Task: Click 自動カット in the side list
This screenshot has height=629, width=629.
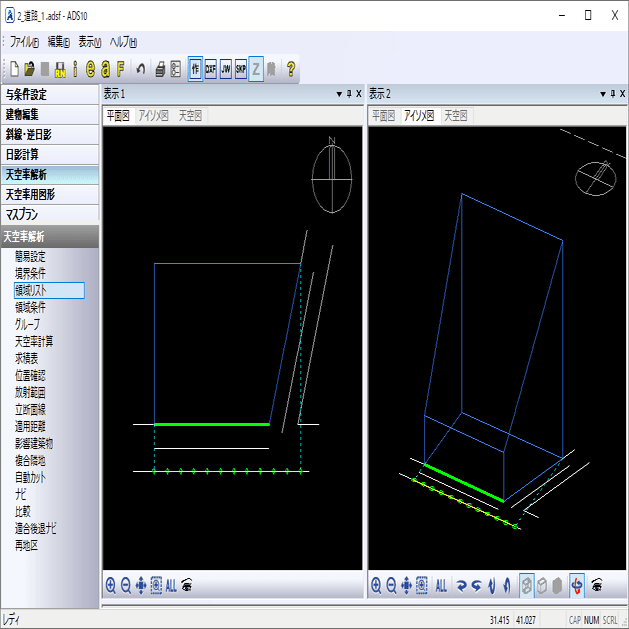Action: tap(30, 477)
